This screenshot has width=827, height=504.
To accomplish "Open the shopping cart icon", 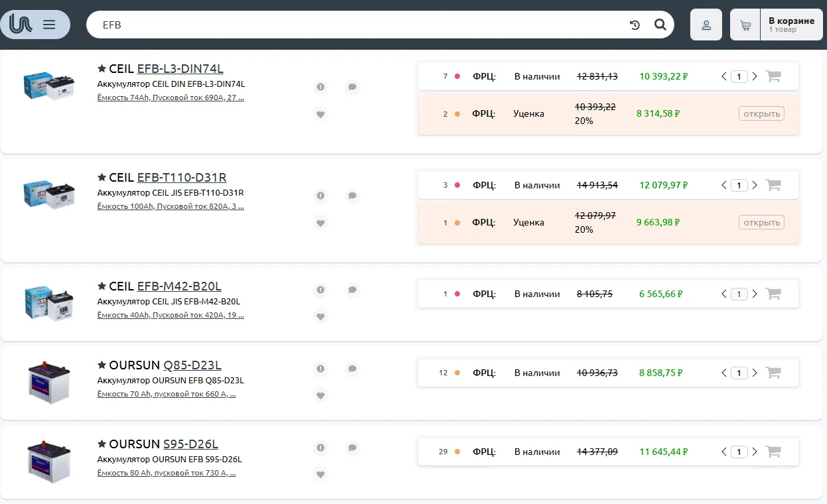I will click(745, 25).
